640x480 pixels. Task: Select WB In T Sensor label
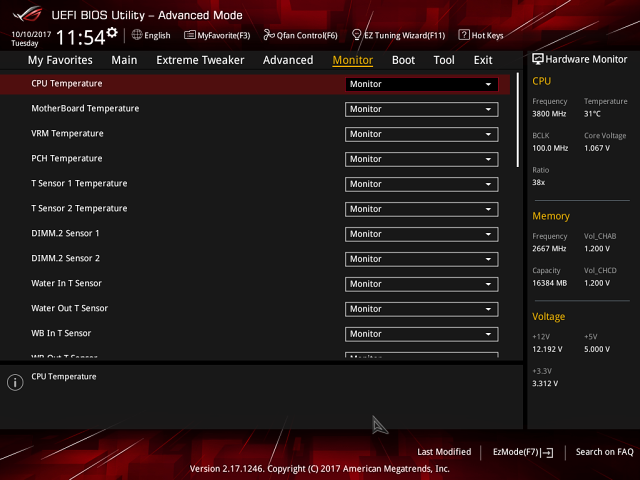click(x=61, y=333)
